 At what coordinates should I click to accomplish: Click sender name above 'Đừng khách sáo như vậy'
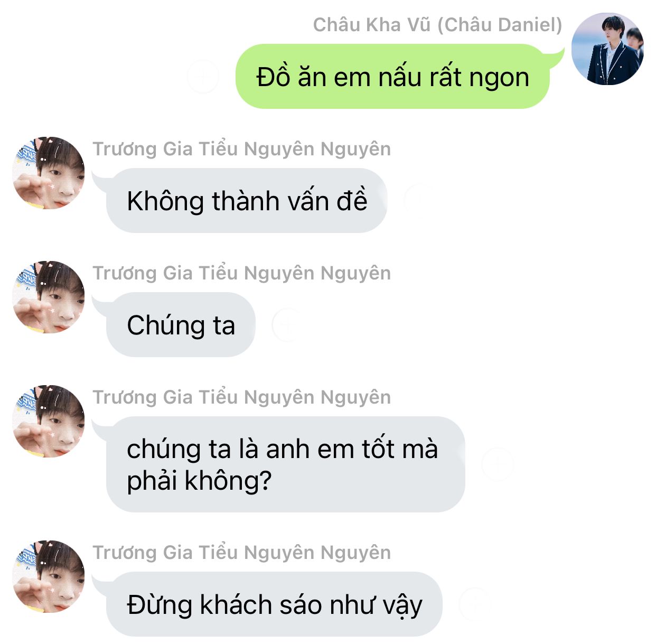click(x=242, y=553)
